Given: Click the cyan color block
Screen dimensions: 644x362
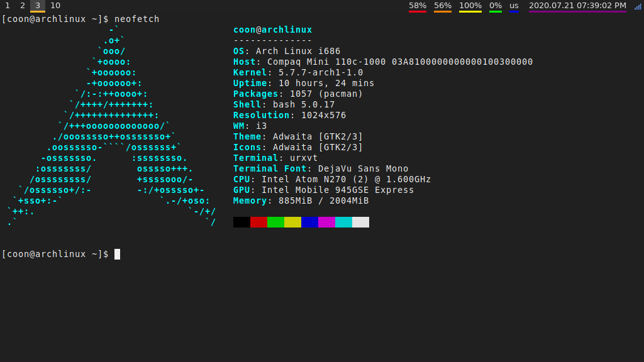Looking at the screenshot, I should (x=344, y=222).
